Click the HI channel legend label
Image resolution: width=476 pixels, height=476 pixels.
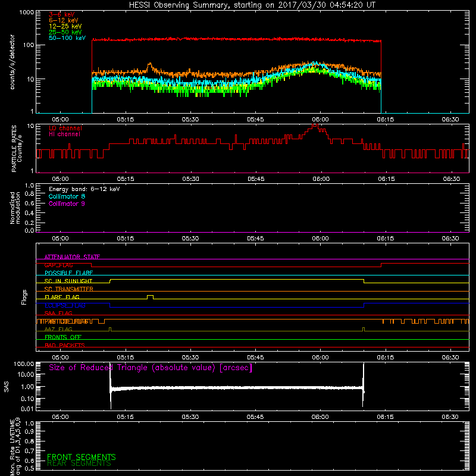(x=64, y=134)
